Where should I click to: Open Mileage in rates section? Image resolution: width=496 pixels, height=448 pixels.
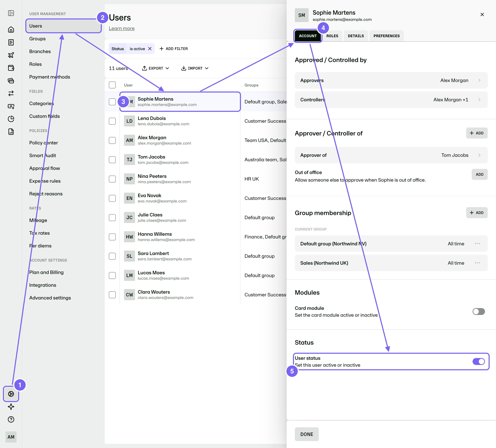click(x=38, y=220)
